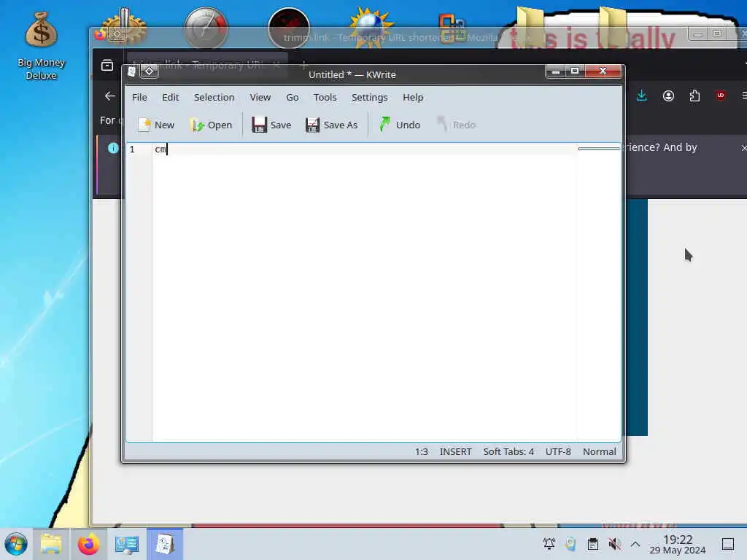Expand the hidden system tray icons arrow
This screenshot has height=560, width=747.
point(635,544)
